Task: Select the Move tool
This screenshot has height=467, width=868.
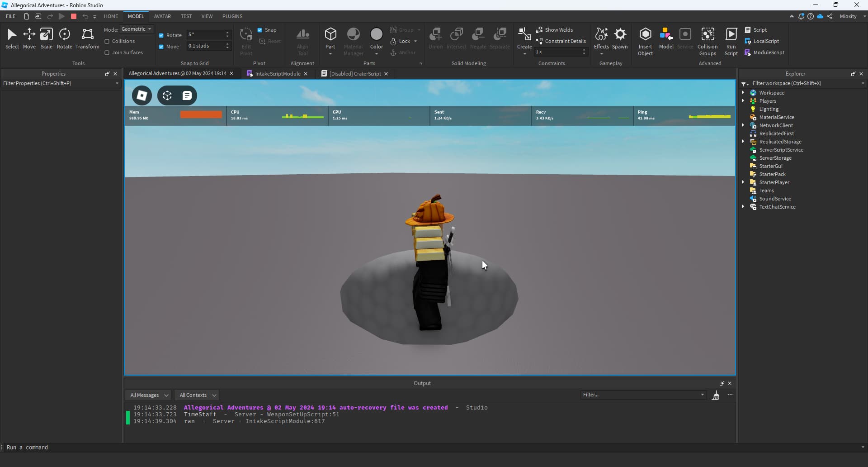Action: point(29,38)
